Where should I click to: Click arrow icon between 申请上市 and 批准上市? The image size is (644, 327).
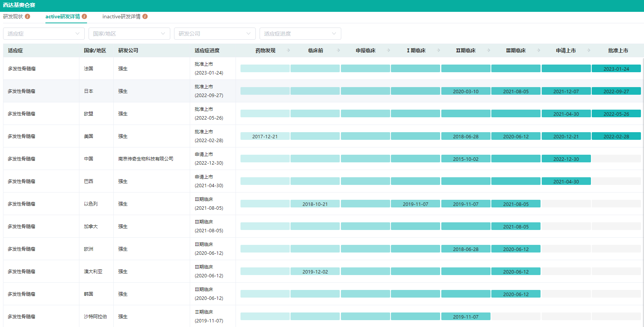click(x=589, y=50)
